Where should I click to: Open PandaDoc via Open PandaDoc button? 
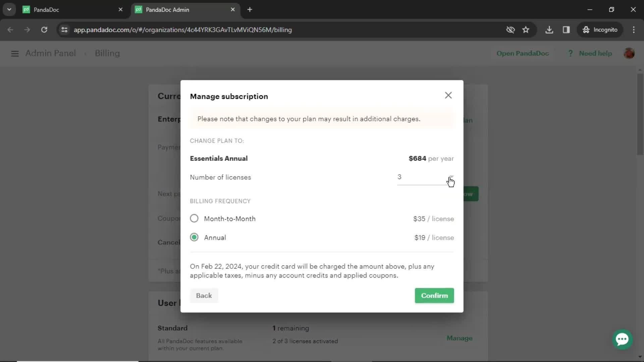pos(523,54)
